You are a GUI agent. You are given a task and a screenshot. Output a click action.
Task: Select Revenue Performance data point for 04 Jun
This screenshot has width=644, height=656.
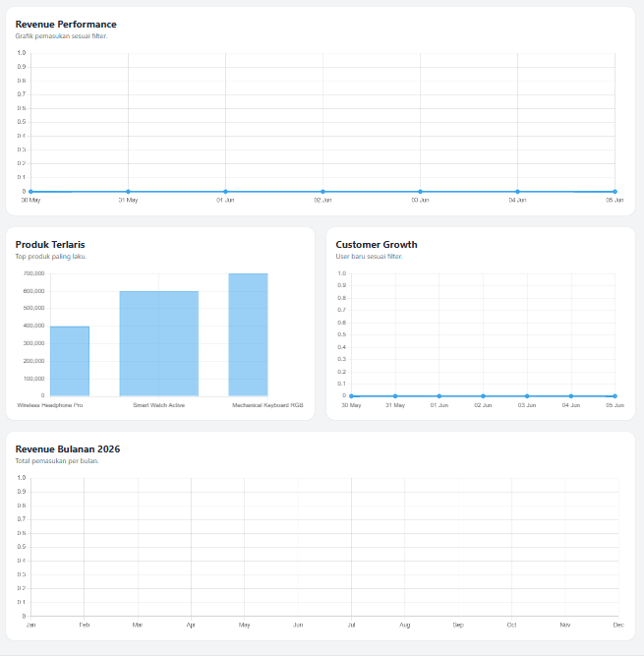[518, 192]
